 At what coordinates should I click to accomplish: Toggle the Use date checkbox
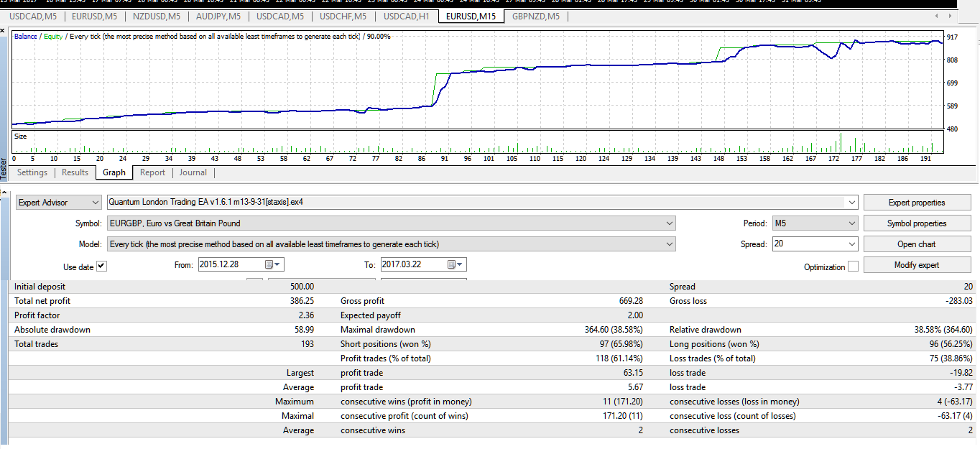(x=101, y=267)
